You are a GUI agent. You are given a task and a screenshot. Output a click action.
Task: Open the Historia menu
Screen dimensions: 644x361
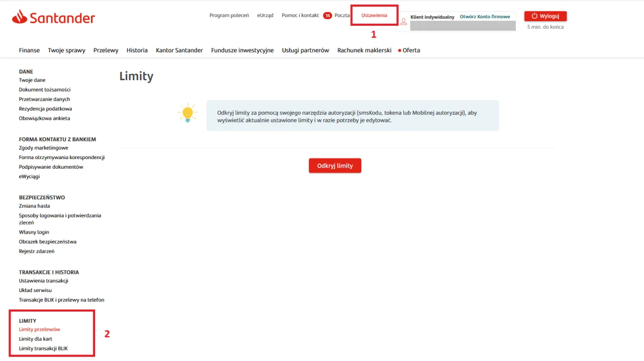click(137, 50)
